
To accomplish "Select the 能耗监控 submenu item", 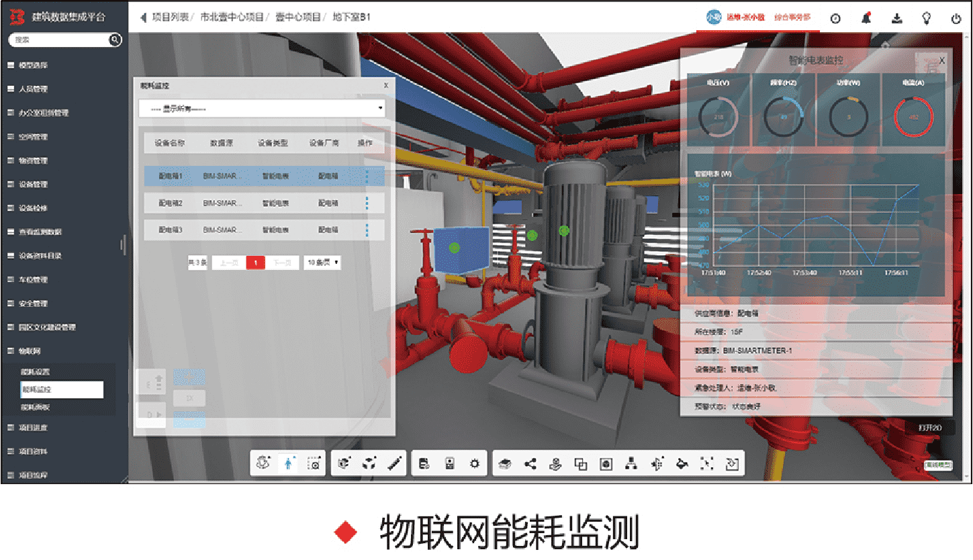I will pos(62,389).
